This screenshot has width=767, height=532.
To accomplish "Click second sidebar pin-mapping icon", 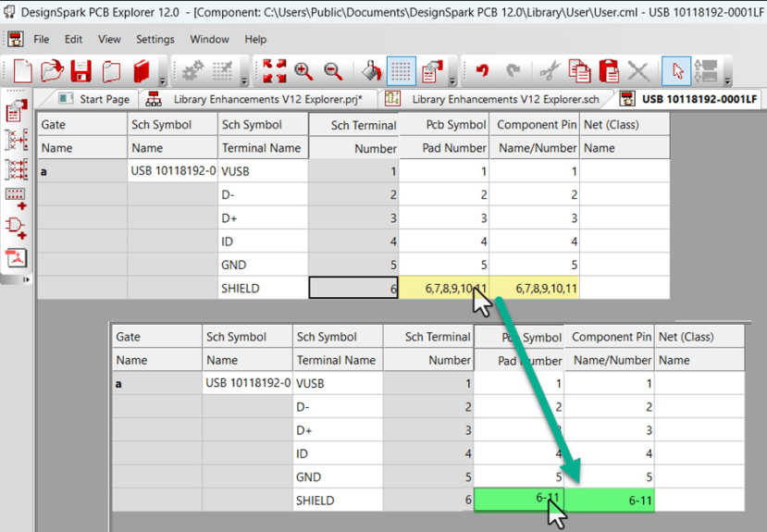I will (16, 140).
